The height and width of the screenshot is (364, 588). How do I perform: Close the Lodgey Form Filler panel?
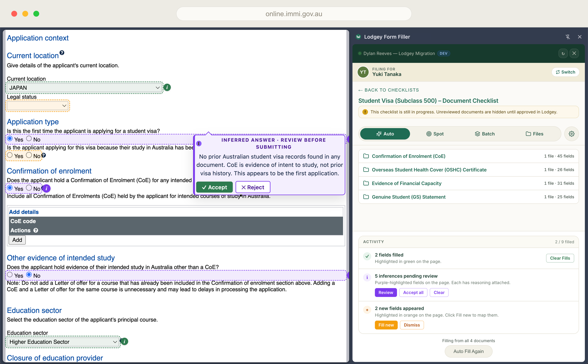tap(580, 37)
